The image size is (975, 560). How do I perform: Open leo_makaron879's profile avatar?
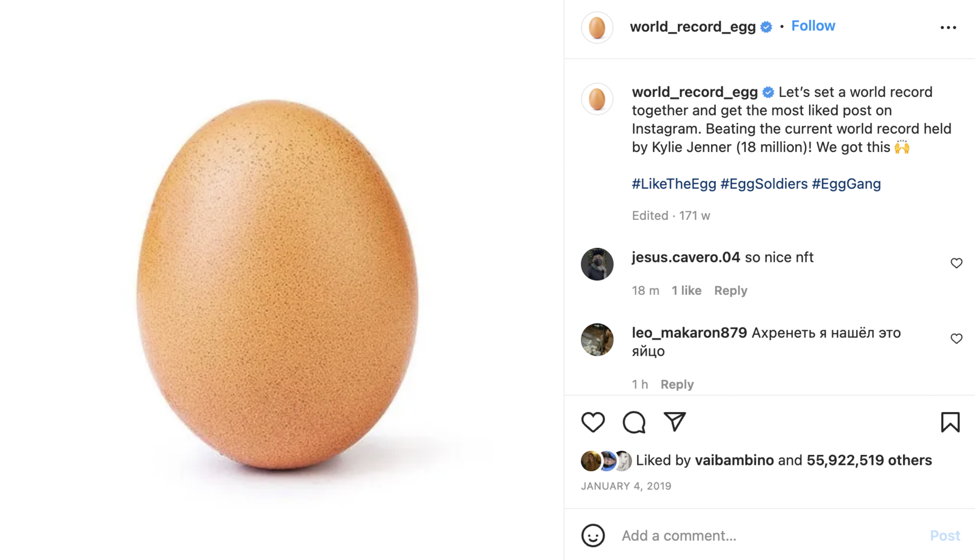597,339
